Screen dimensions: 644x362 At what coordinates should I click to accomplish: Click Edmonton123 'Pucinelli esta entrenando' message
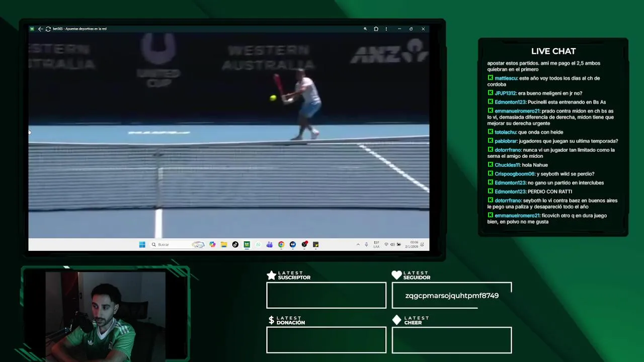[x=546, y=102]
